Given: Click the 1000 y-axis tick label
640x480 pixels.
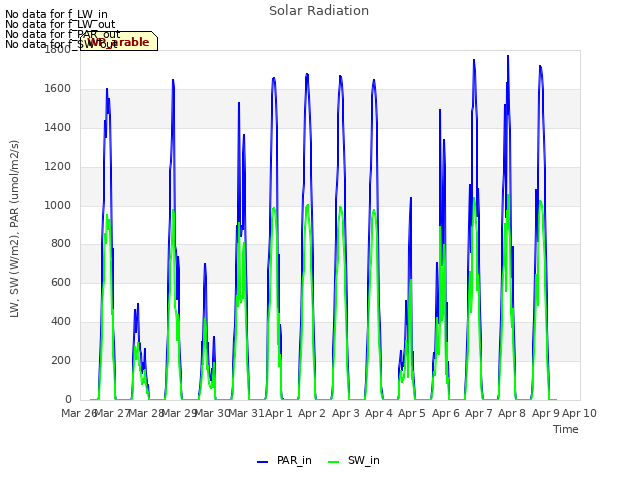Looking at the screenshot, I should [58, 205].
